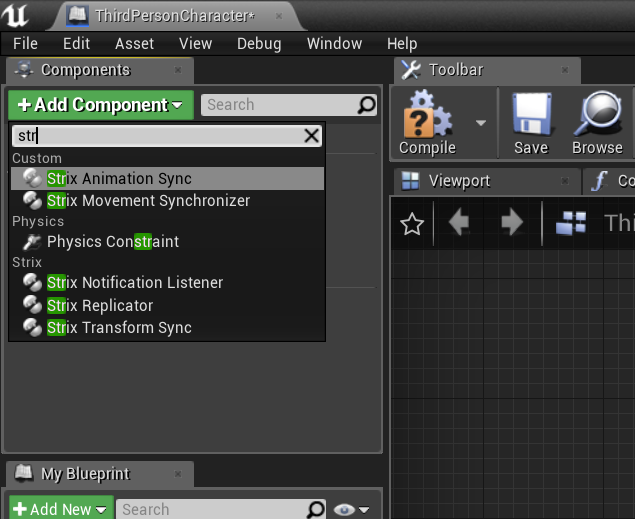Image resolution: width=635 pixels, height=519 pixels.
Task: Click the My Blueprint search magnifier icon
Action: pyautogui.click(x=316, y=509)
